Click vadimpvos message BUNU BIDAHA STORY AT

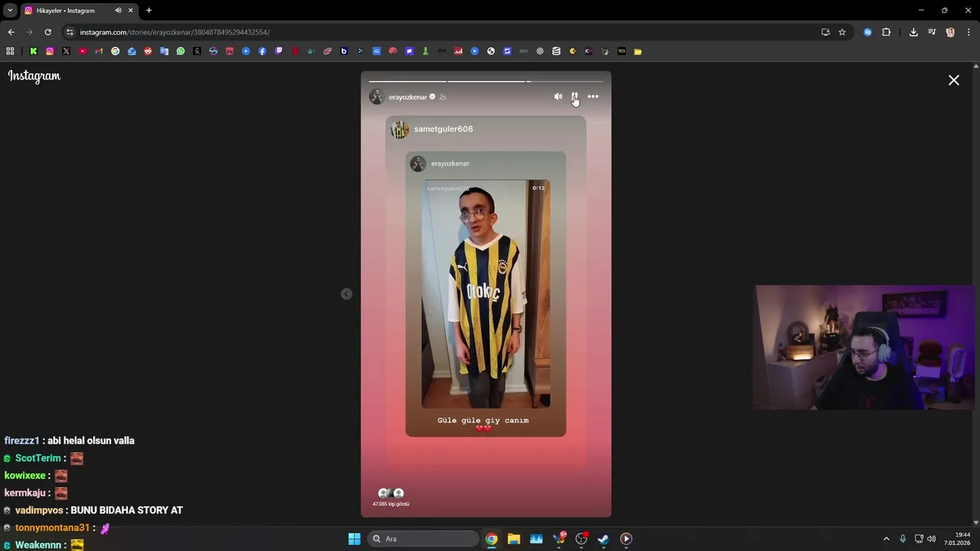point(126,510)
